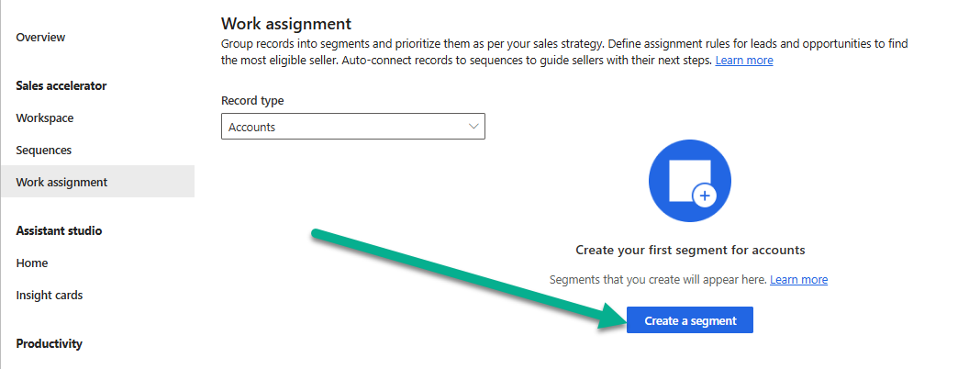
Task: Click the 'Segments that you create' text
Action: tap(657, 279)
